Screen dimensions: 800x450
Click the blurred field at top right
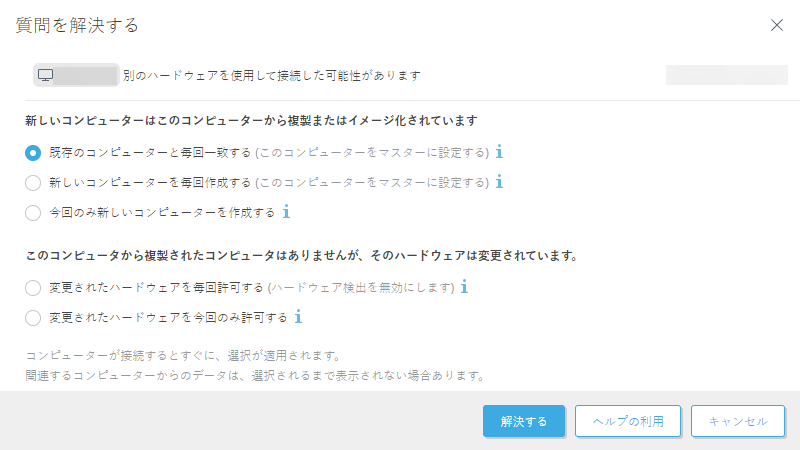point(726,75)
